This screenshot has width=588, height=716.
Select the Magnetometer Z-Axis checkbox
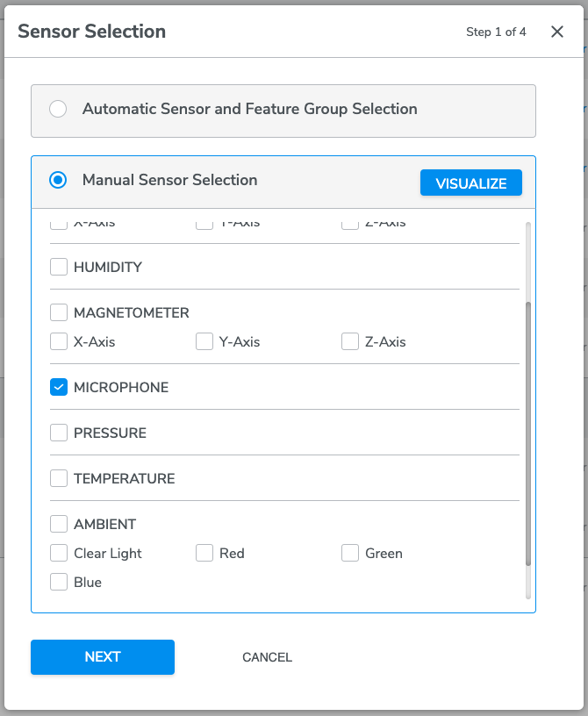coord(350,341)
